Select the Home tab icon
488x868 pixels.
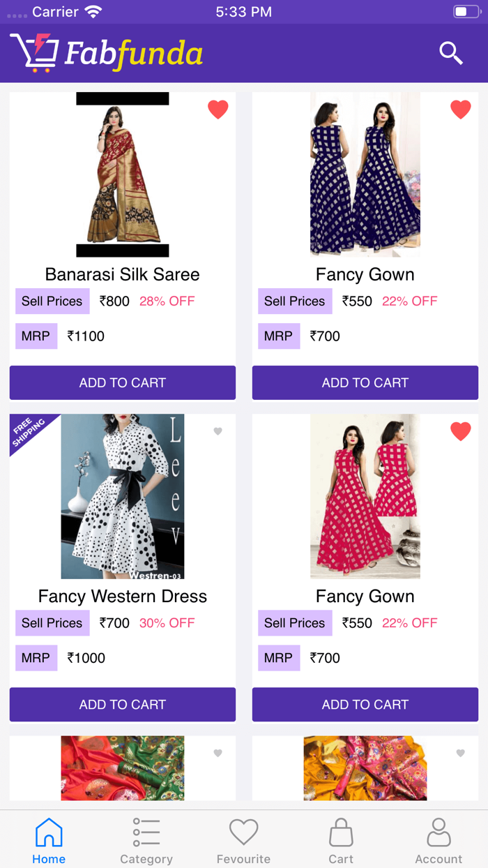(x=48, y=832)
